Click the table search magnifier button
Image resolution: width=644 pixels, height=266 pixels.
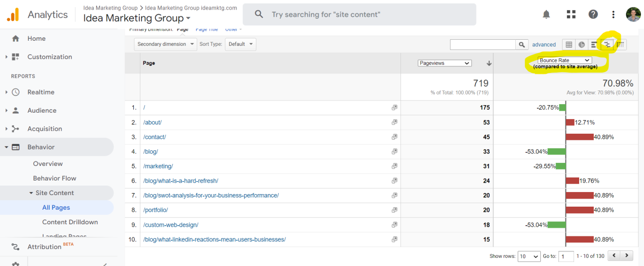pos(522,44)
